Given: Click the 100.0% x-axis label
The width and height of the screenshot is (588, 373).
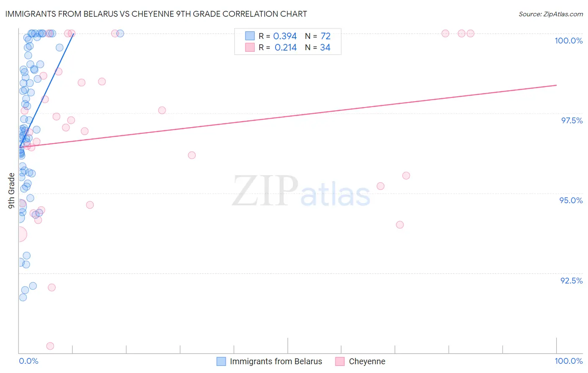Looking at the screenshot, I should pyautogui.click(x=569, y=361).
